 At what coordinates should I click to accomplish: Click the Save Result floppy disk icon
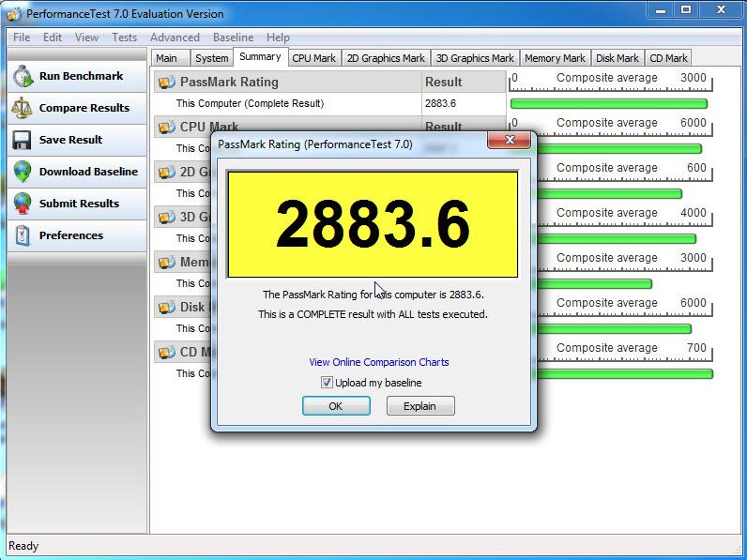[23, 140]
